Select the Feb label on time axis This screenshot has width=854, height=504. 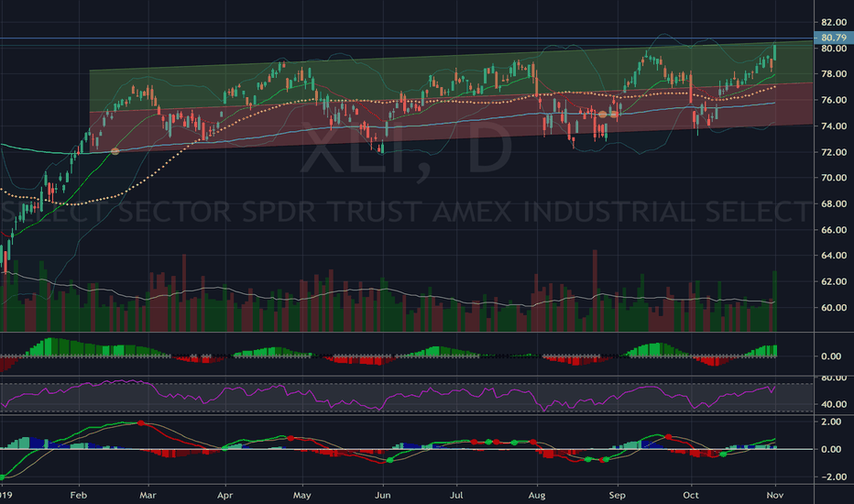pyautogui.click(x=79, y=495)
